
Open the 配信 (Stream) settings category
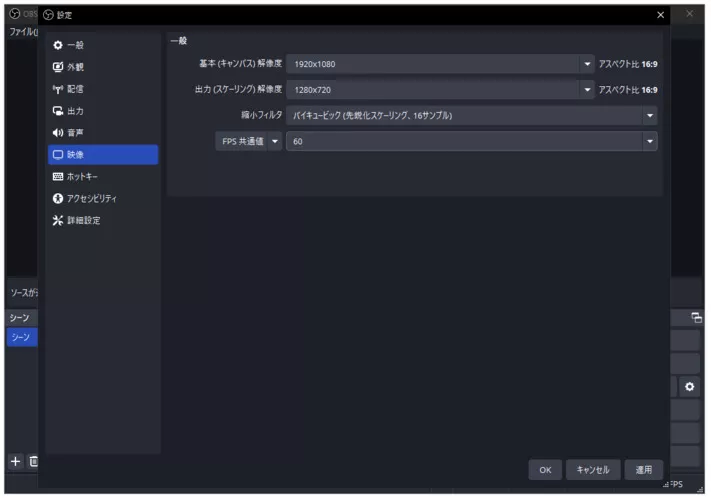[103, 89]
